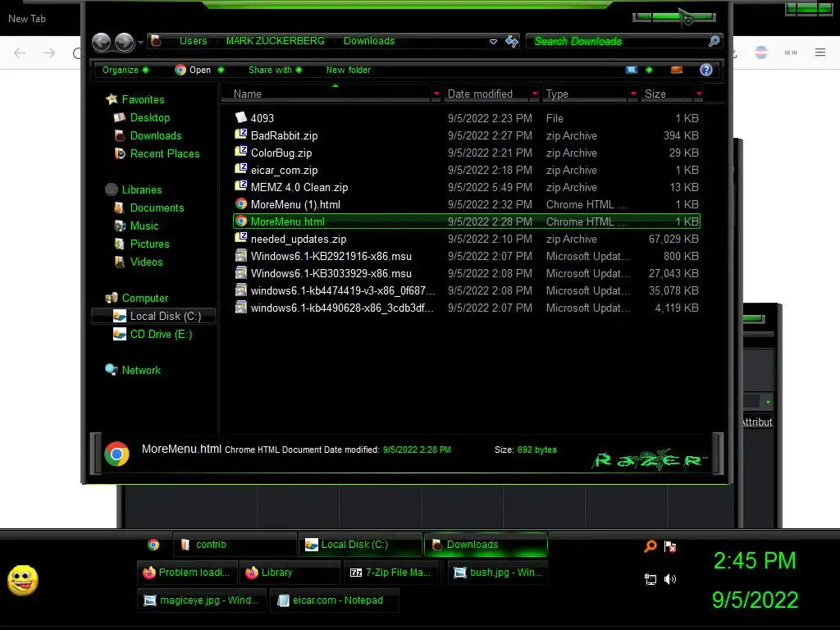Screen dimensions: 840x630
Task: Select eicar_com.zip archive icon
Action: 241,169
